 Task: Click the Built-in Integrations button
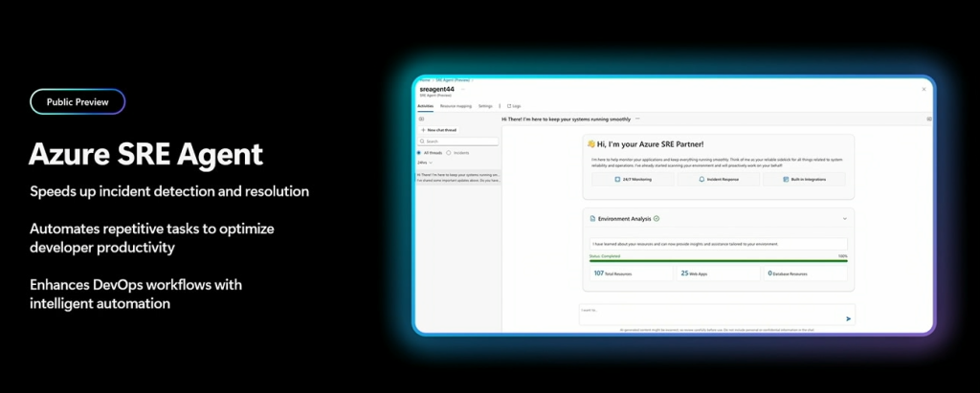pyautogui.click(x=804, y=180)
